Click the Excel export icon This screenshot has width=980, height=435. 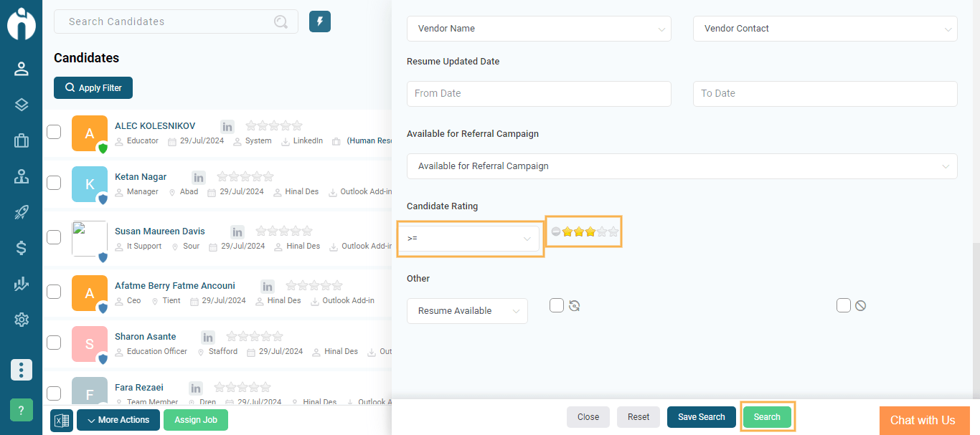tap(62, 420)
